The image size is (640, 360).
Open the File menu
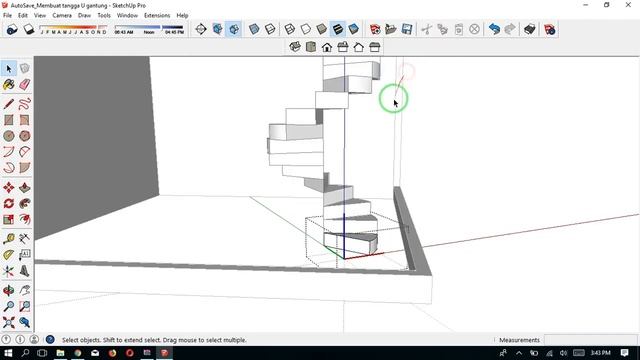click(7, 16)
